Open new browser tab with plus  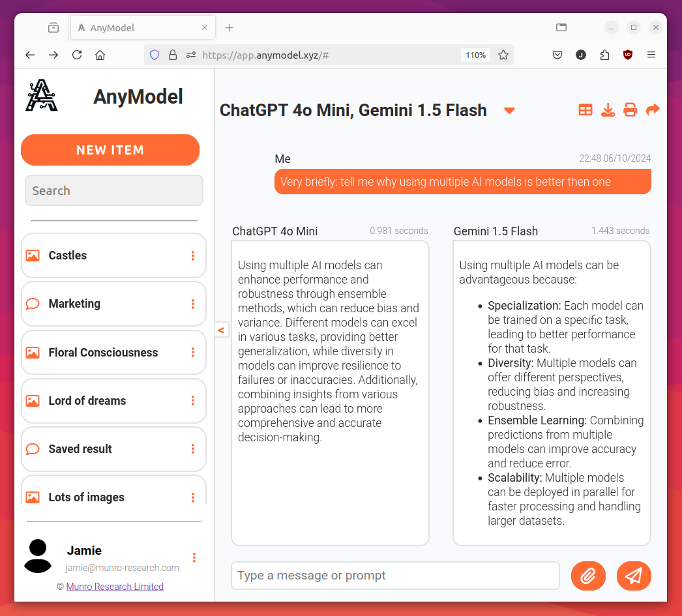230,28
